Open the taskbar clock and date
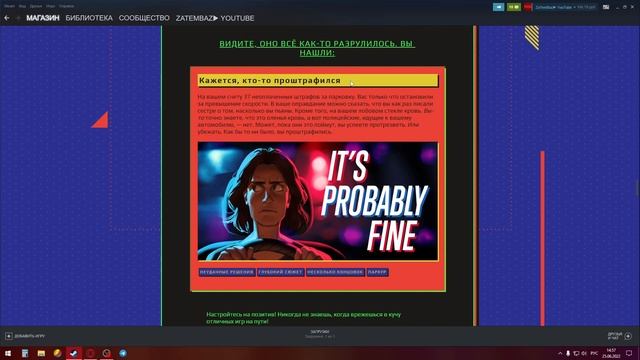The width and height of the screenshot is (640, 360). click(x=611, y=353)
